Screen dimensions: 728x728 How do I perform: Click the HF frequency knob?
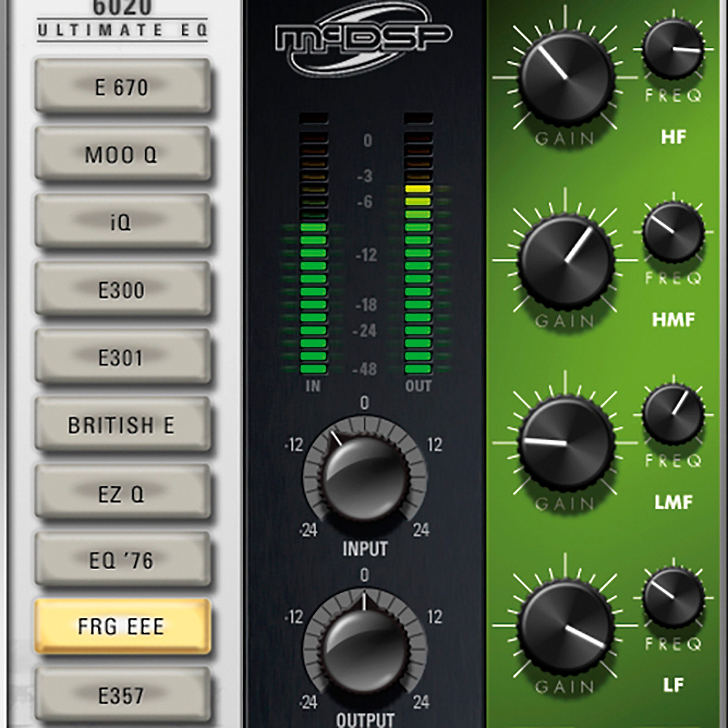(673, 48)
